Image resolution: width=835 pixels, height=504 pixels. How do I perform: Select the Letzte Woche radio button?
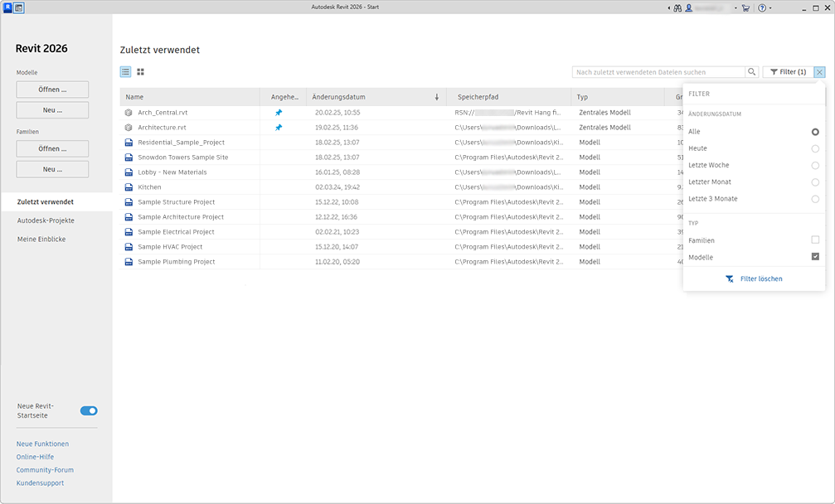(815, 166)
